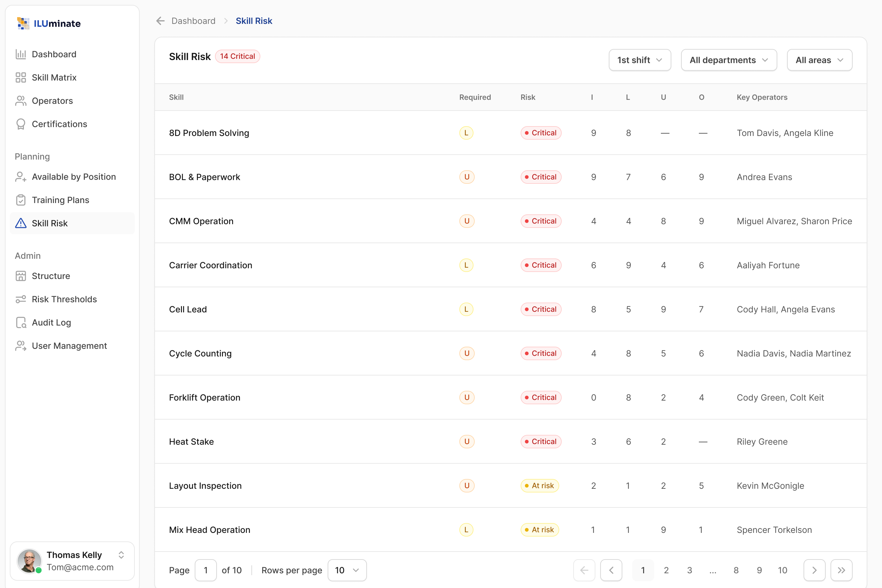This screenshot has width=882, height=588.
Task: Open the All areas dropdown
Action: coord(820,60)
